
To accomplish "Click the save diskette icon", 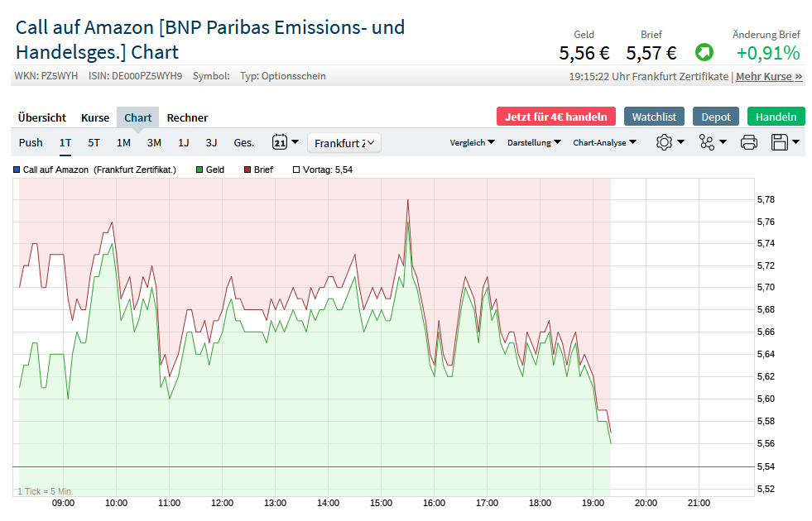I will [779, 142].
